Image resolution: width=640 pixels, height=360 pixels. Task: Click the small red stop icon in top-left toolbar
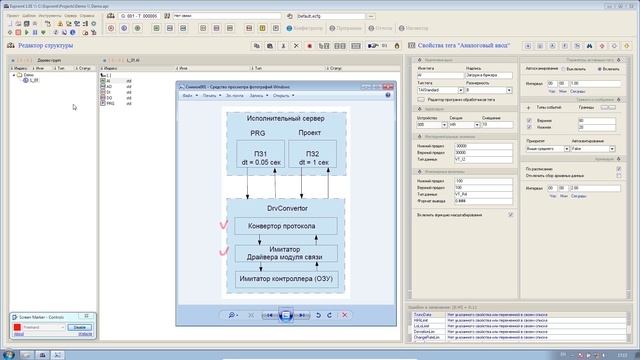[x=18, y=32]
